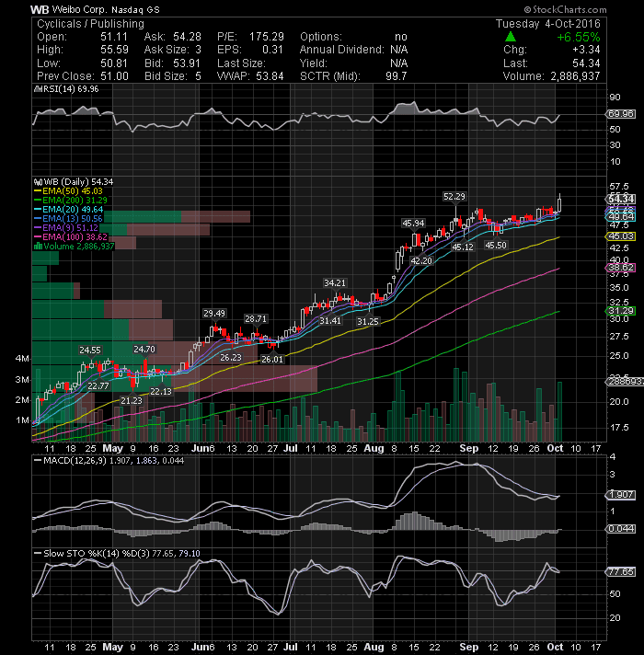The image size is (644, 655).
Task: Click the WB (Daily) 54.34 legend label
Action: tap(74, 182)
